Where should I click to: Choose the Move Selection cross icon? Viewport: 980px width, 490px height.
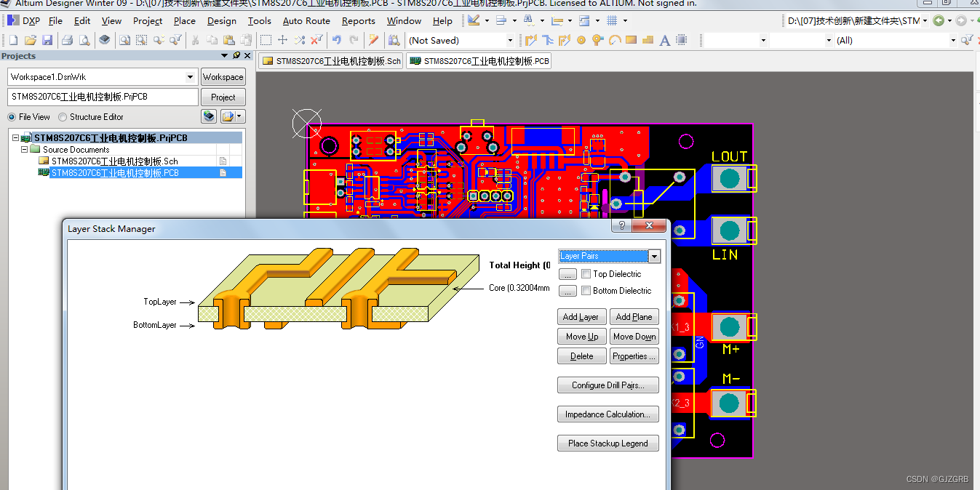pos(283,40)
